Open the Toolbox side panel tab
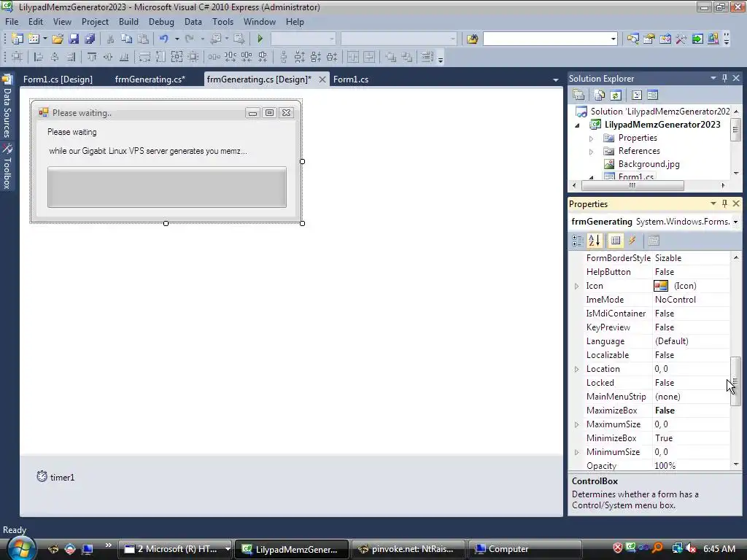747x560 pixels. click(7, 167)
